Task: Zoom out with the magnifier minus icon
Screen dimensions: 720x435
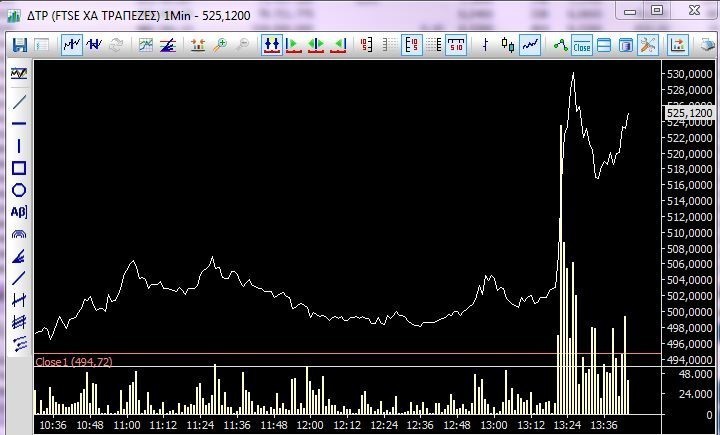Action: (242, 45)
